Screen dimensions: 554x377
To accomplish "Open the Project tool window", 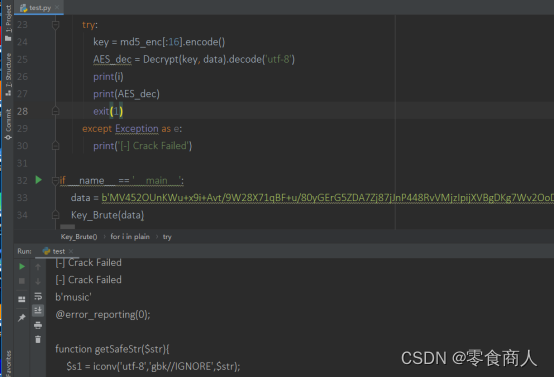I will pos(8,23).
